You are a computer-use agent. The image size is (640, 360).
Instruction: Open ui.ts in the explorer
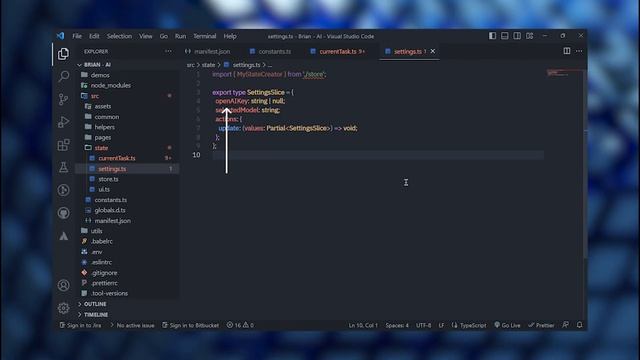point(104,189)
